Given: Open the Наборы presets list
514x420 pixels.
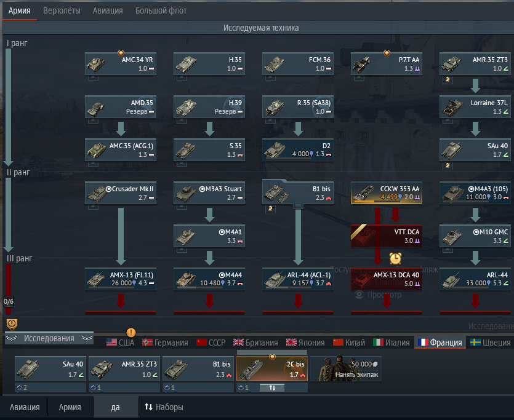Looking at the screenshot, I should tap(164, 407).
